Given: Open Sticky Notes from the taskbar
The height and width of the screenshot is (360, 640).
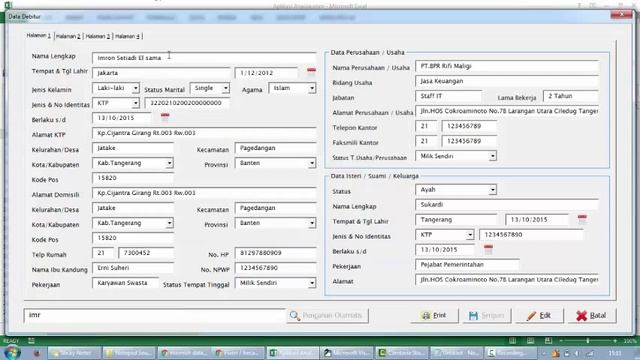Looking at the screenshot, I should [74, 353].
